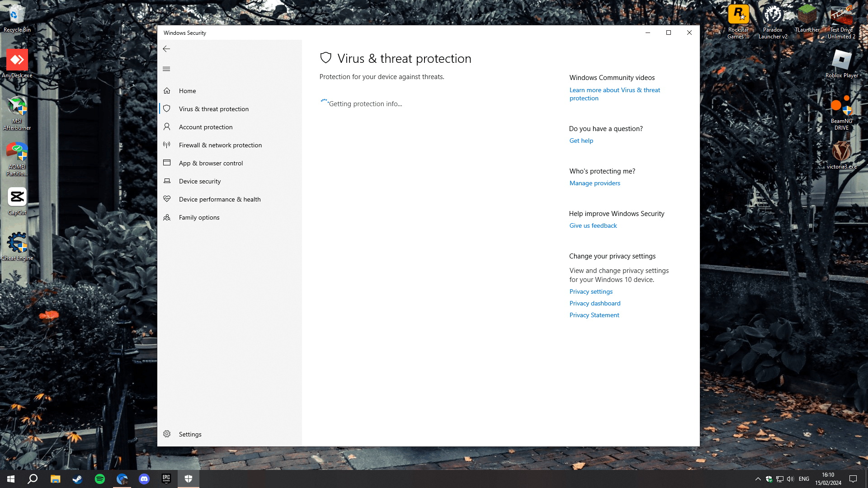Show hidden system tray icons
868x488 pixels.
coord(758,479)
